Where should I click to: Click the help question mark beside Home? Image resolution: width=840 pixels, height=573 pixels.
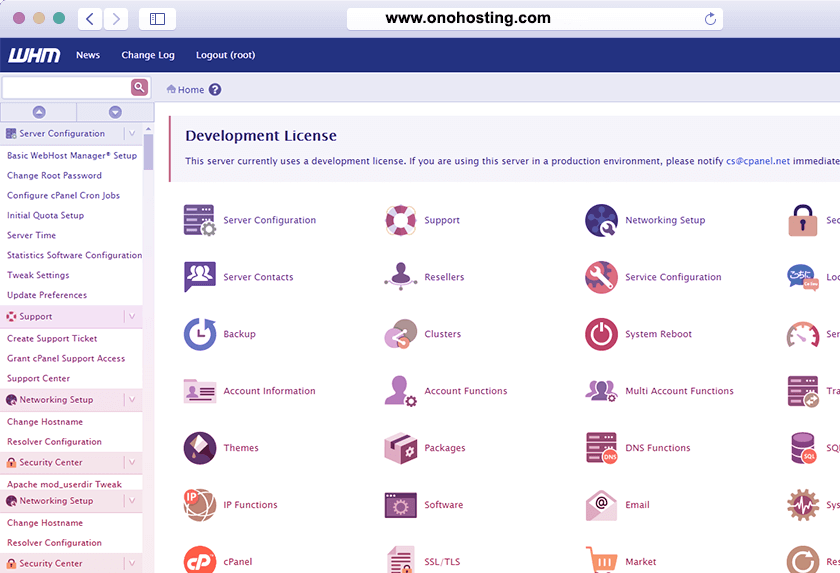click(215, 90)
